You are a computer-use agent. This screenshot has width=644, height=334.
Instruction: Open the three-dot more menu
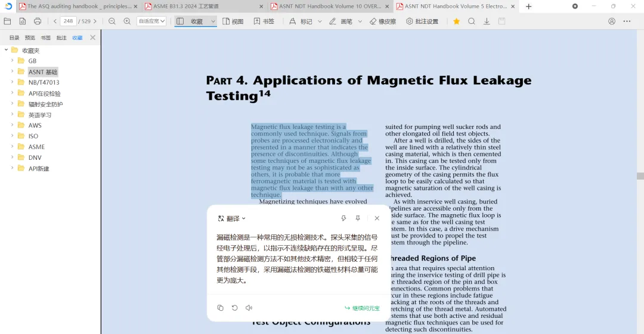click(627, 21)
